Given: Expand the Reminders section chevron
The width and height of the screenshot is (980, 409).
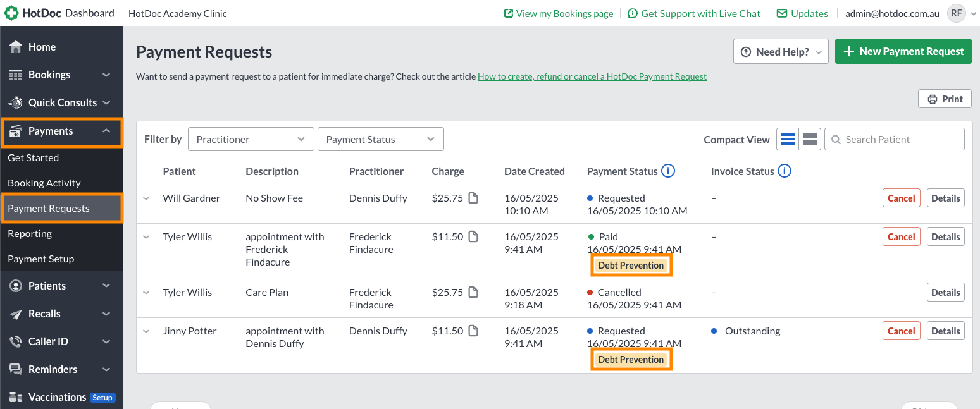Looking at the screenshot, I should (x=106, y=369).
